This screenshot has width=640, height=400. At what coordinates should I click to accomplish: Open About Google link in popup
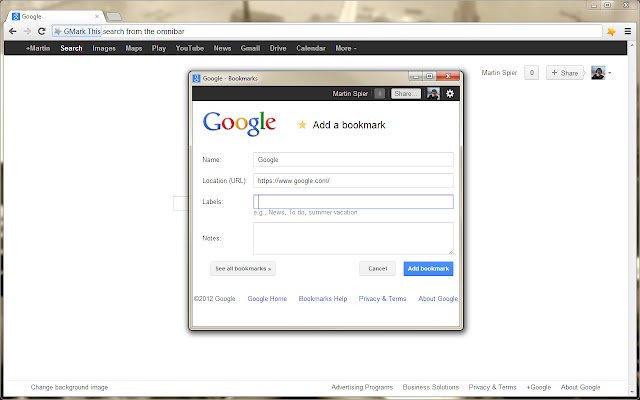coord(438,299)
